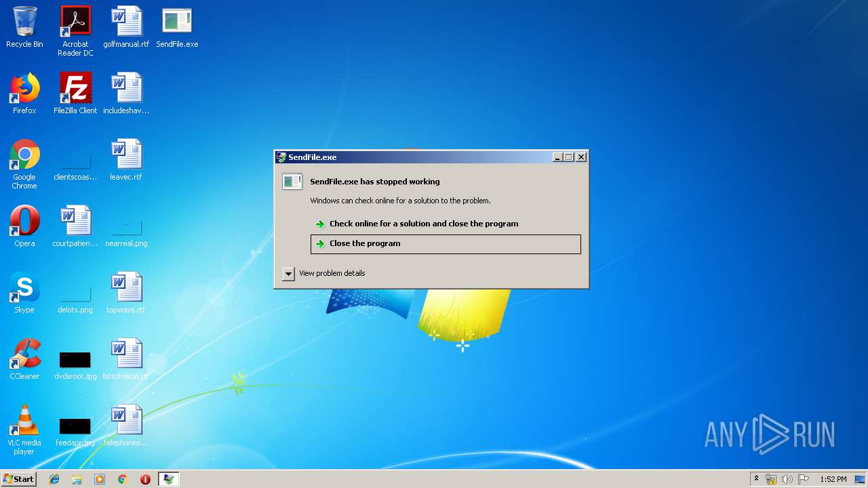Select leavec.rtf document icon
Screen dimensions: 868x488
pyautogui.click(x=126, y=160)
